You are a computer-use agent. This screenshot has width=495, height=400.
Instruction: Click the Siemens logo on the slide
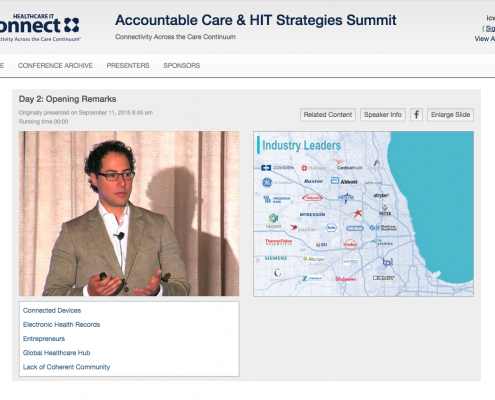tap(276, 258)
